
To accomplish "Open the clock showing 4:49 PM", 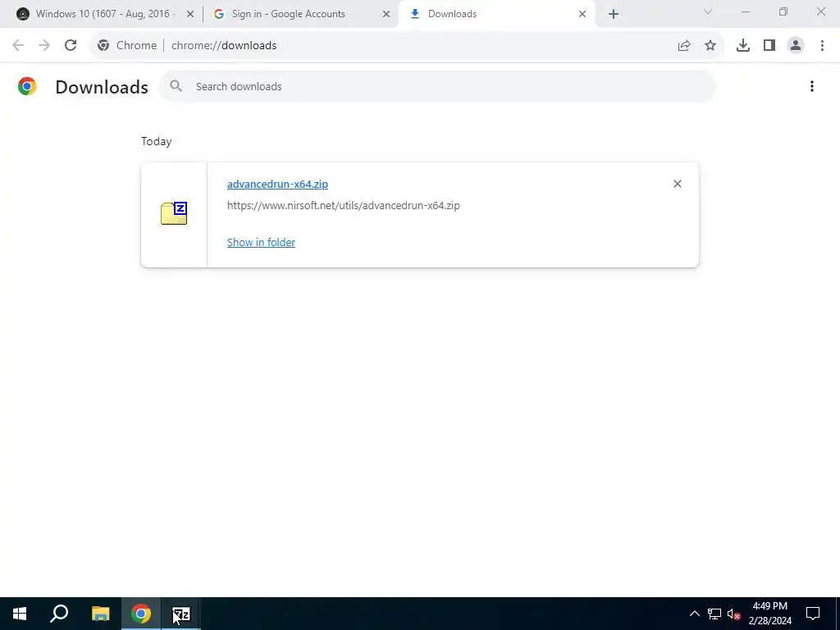I will click(x=769, y=614).
